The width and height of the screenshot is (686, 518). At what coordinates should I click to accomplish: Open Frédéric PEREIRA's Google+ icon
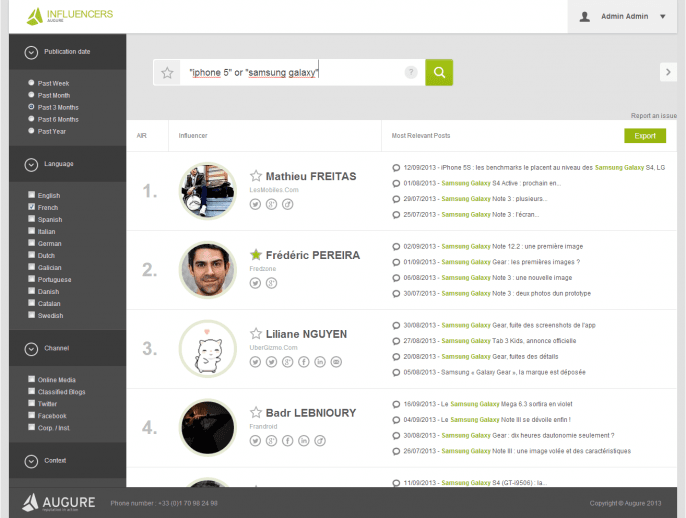click(271, 283)
